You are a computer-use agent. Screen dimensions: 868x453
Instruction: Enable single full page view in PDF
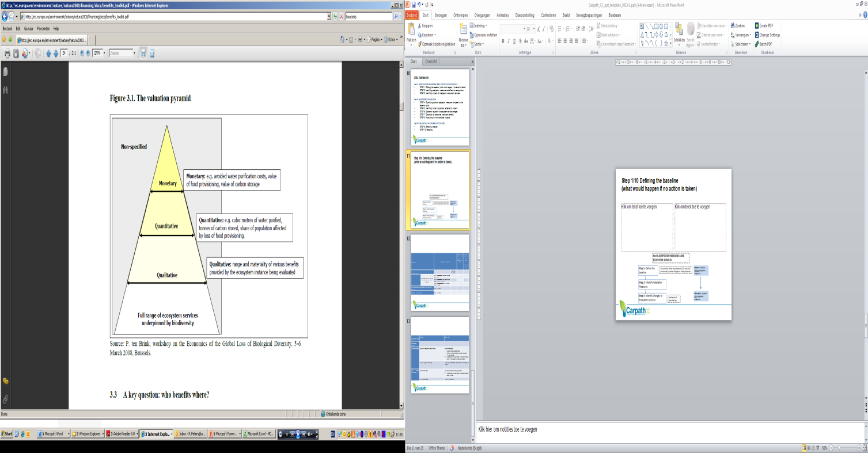click(152, 53)
